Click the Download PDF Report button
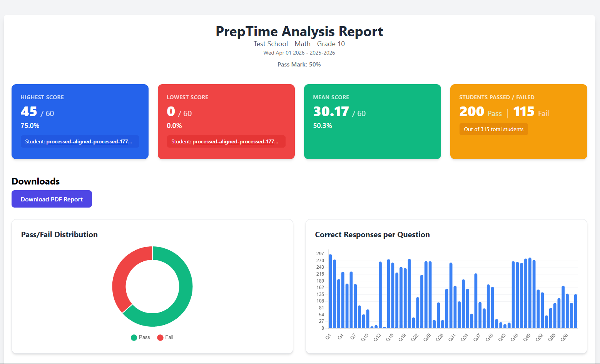600x364 pixels. (52, 199)
